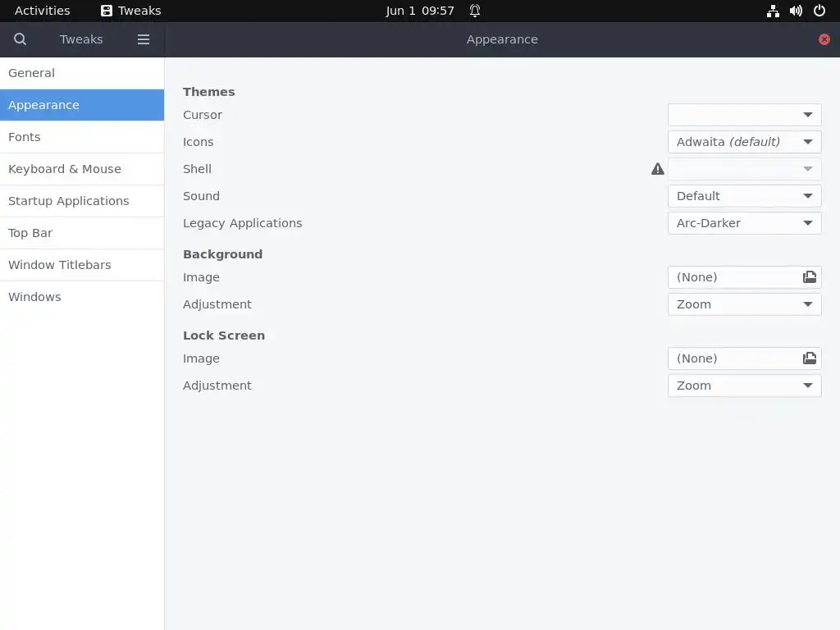This screenshot has width=840, height=630.
Task: Click the Lock Screen Image (None) chooser
Action: (x=744, y=358)
